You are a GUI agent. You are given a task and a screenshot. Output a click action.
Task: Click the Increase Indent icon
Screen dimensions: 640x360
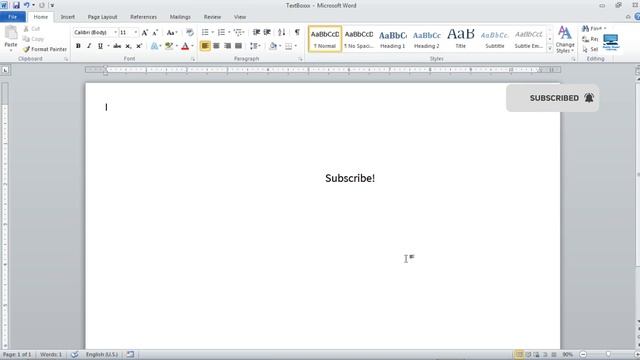267,32
